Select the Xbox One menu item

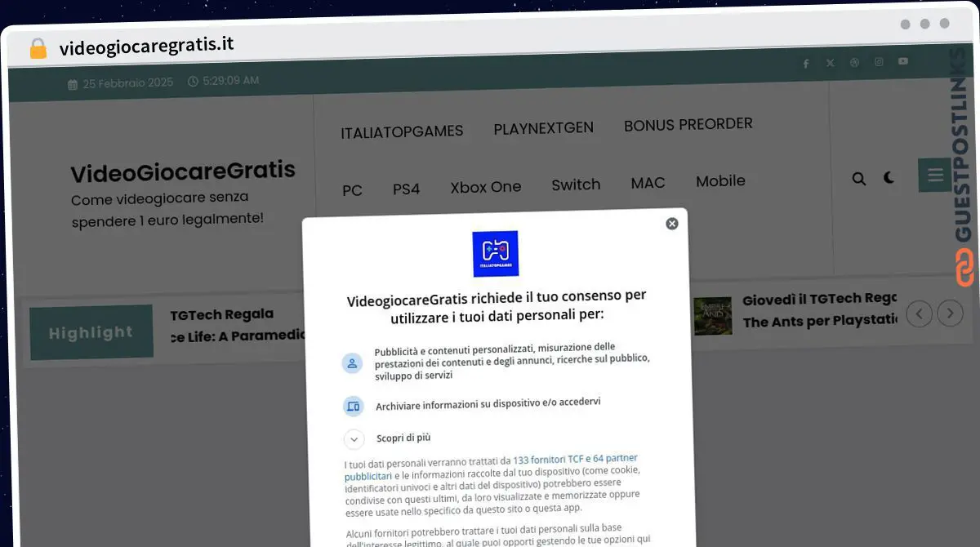tap(485, 187)
